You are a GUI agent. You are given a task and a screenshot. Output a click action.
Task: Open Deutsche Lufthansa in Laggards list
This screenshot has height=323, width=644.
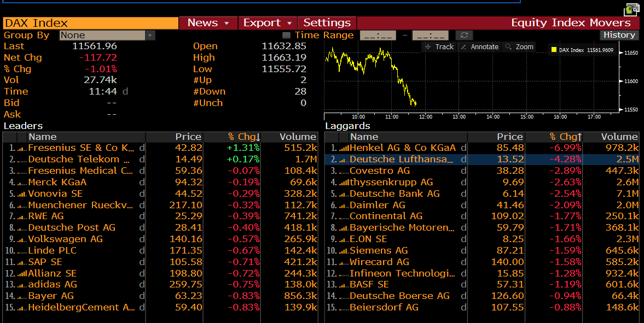pos(401,160)
